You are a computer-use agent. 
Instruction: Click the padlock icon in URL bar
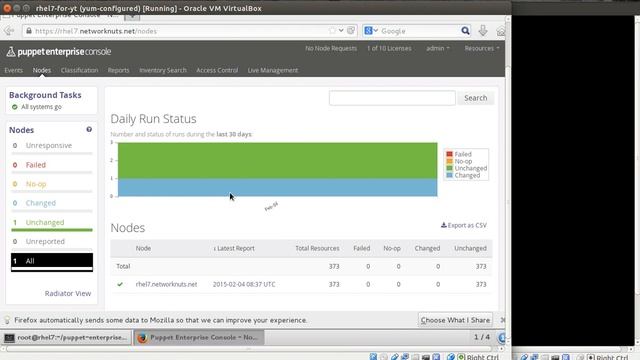29,31
